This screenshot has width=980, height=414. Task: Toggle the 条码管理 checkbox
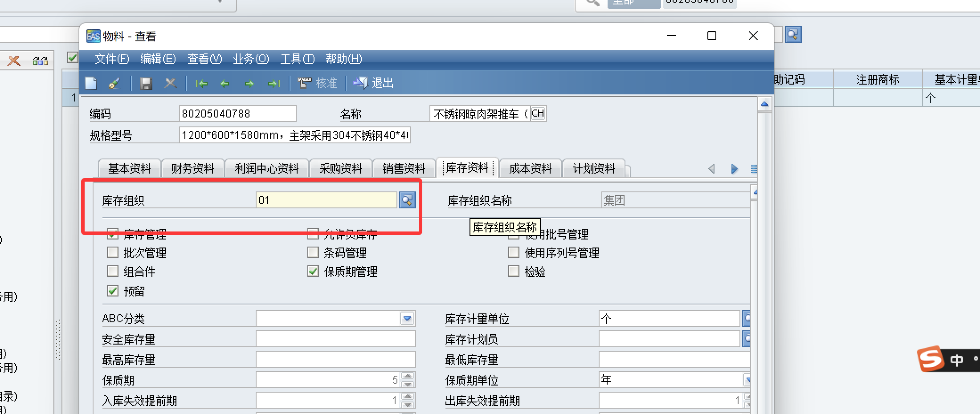[x=313, y=253]
